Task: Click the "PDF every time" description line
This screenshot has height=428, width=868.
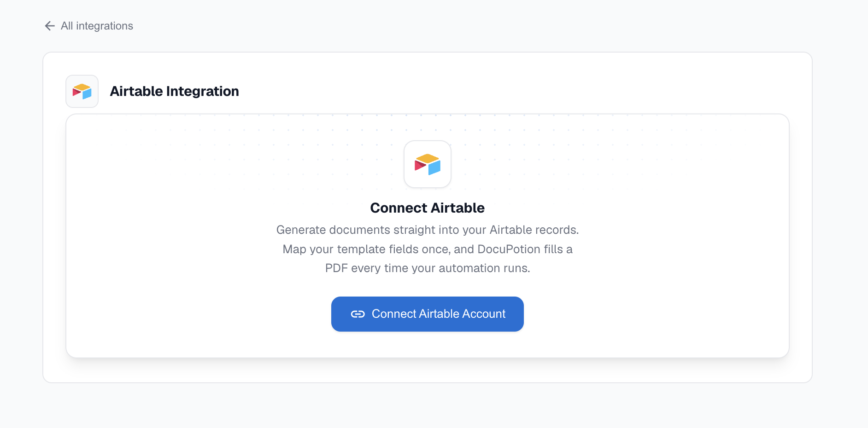Action: [x=428, y=268]
